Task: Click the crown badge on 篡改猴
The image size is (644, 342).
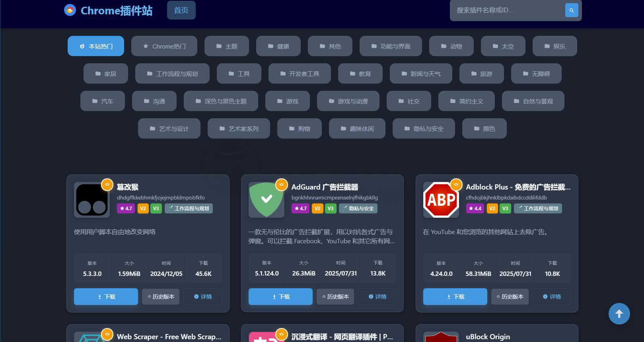Action: click(107, 185)
